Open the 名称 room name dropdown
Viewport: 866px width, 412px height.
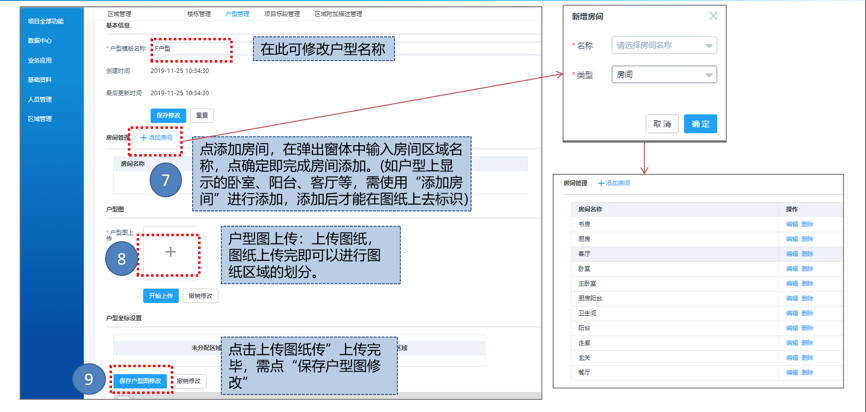pyautogui.click(x=664, y=45)
